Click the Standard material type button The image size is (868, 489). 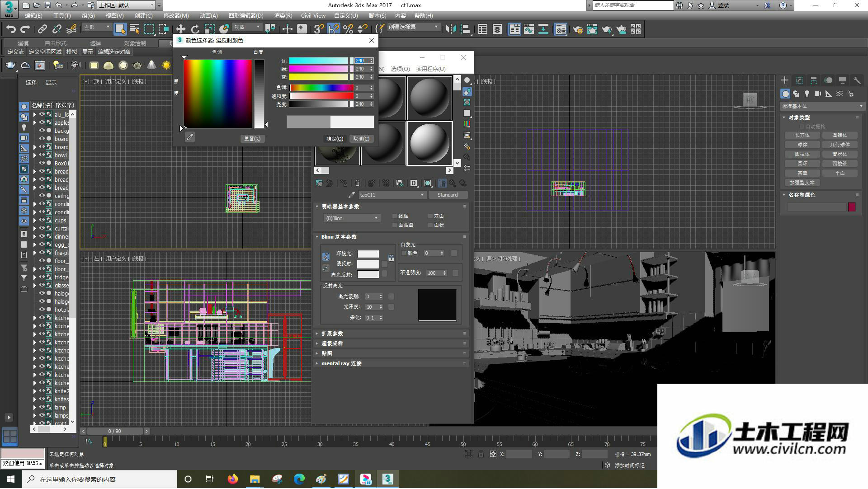448,195
